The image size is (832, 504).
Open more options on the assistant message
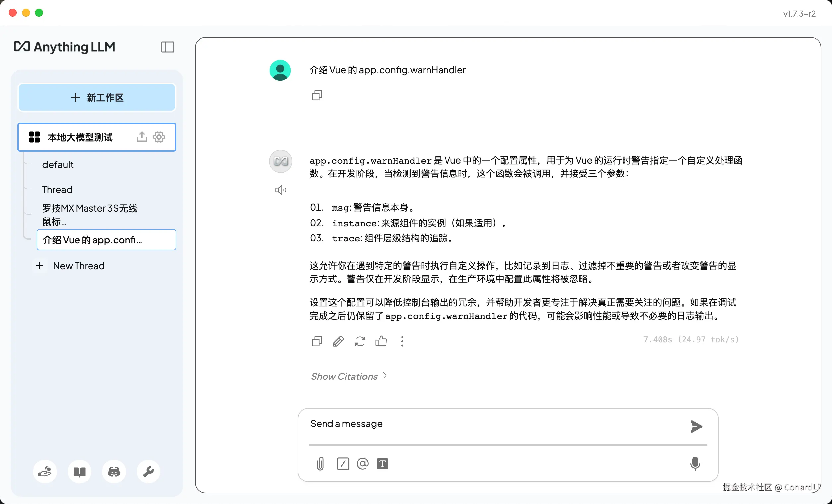click(402, 341)
